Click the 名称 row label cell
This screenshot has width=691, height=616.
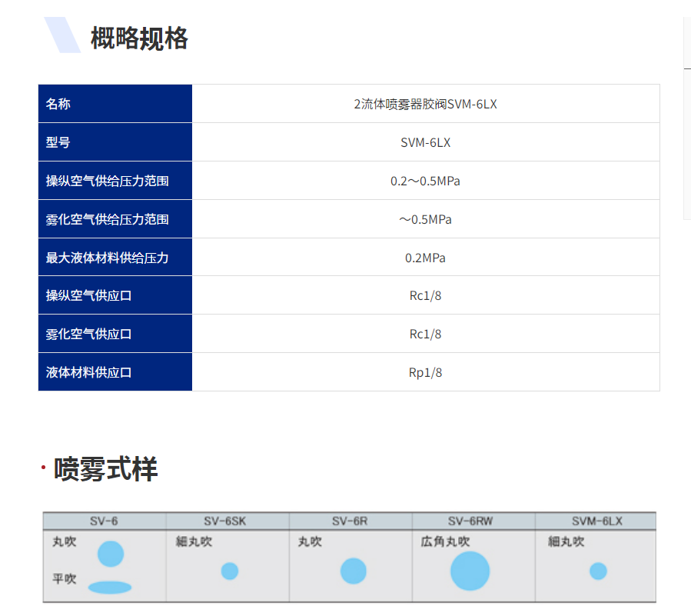click(x=115, y=104)
